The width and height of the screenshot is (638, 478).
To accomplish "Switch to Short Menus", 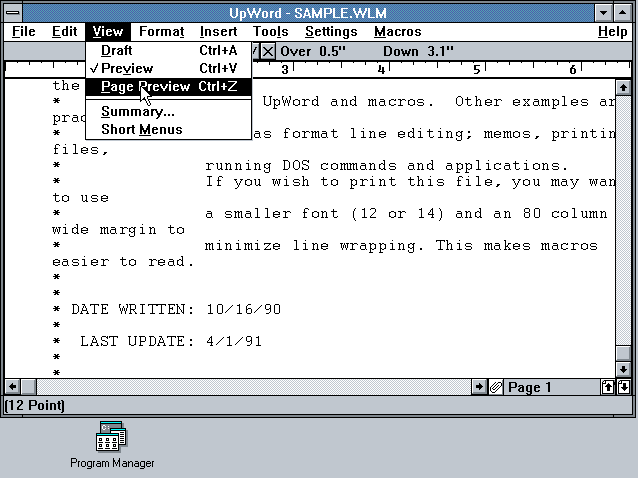I will coord(168,129).
